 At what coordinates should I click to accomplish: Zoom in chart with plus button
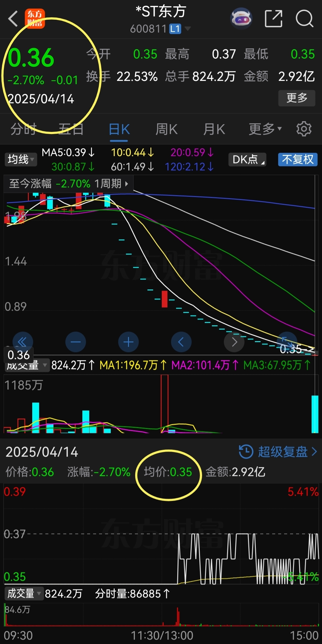click(x=128, y=342)
